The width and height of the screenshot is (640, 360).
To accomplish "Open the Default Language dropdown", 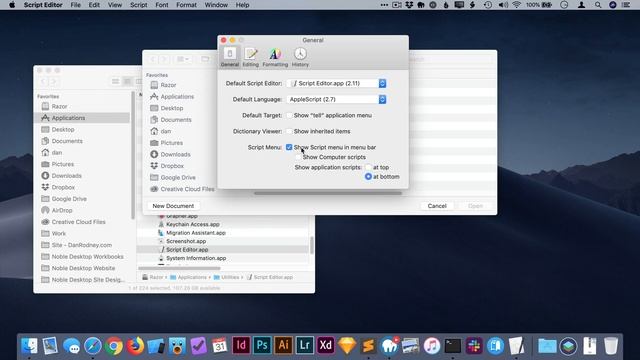I will [x=336, y=99].
